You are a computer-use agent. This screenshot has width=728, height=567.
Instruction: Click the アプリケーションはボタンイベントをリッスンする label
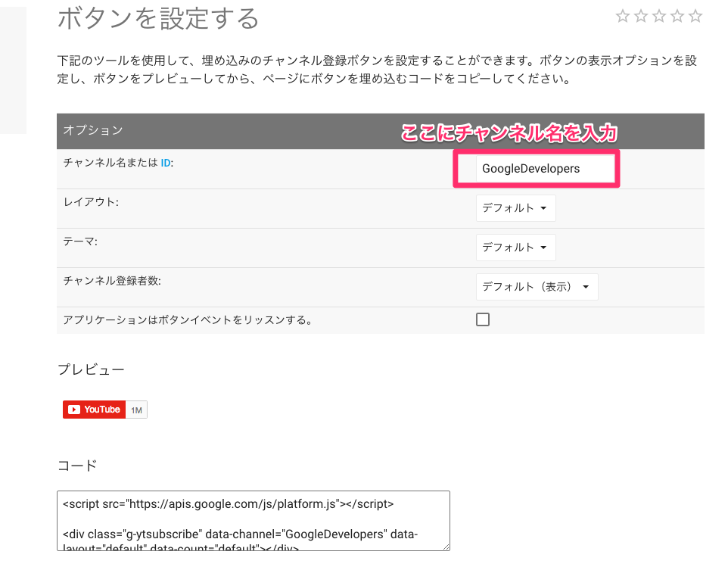point(188,320)
